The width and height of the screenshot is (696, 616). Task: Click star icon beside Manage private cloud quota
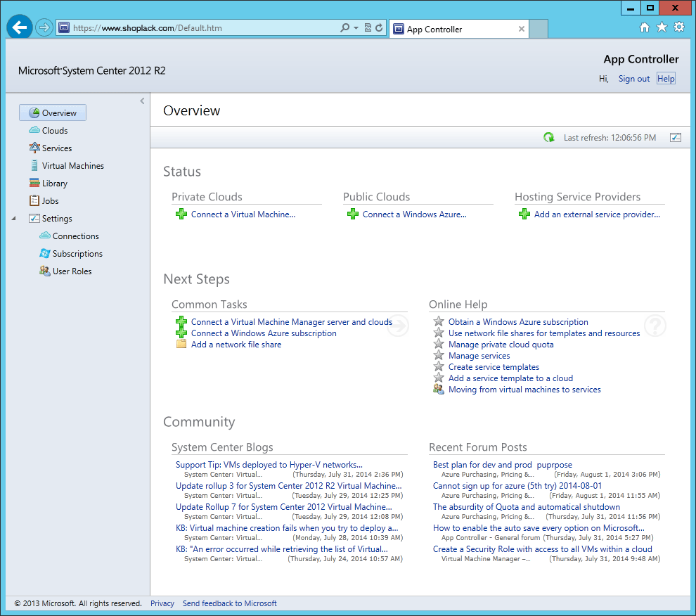click(439, 344)
